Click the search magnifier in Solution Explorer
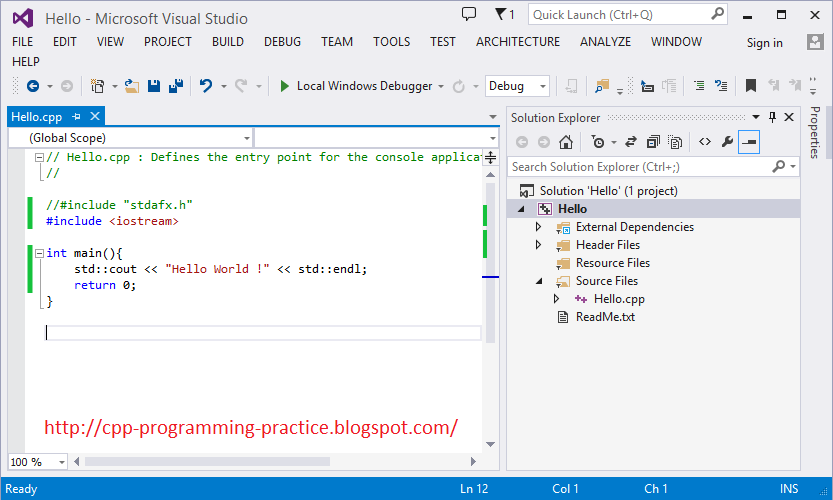Image resolution: width=833 pixels, height=500 pixels. point(778,166)
